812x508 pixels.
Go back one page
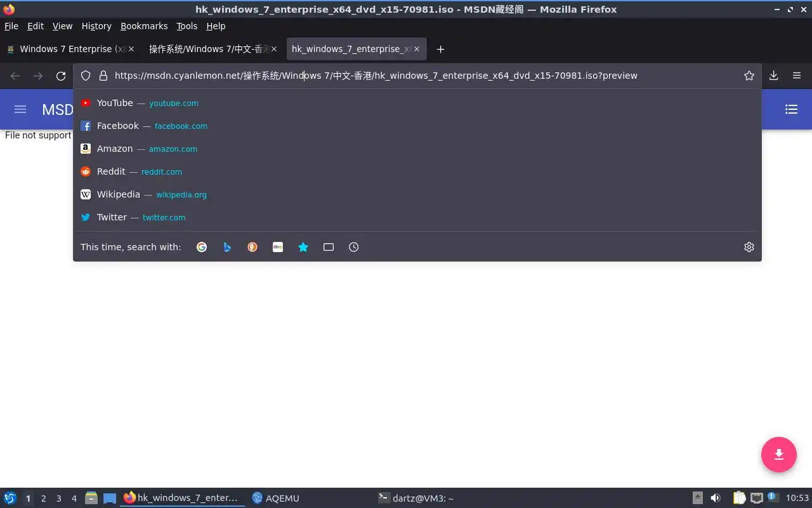pos(15,76)
